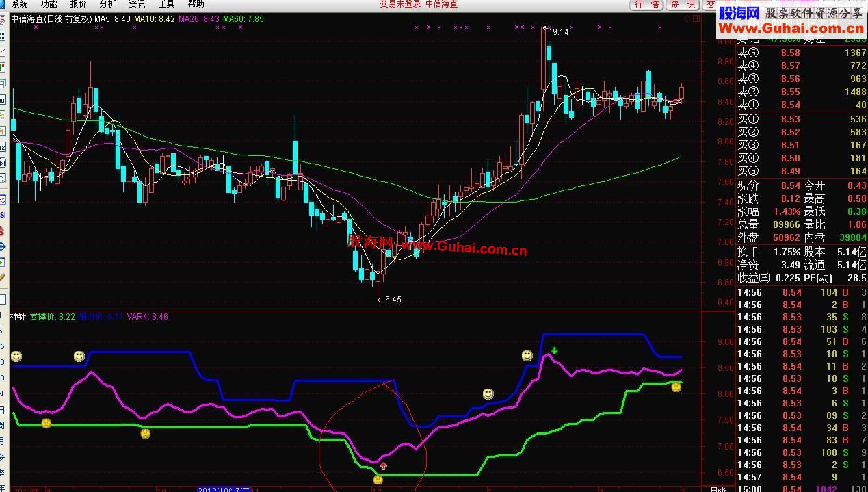The height and width of the screenshot is (492, 868).
Task: Select the 卖⑤ 8.58 order row
Action: coord(802,53)
